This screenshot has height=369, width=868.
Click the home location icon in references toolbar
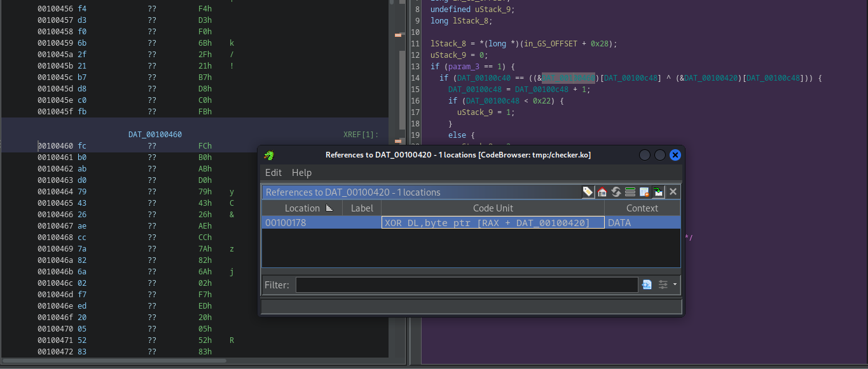click(602, 192)
